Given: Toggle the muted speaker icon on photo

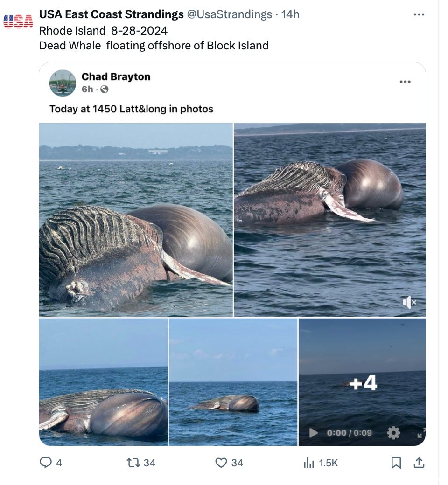Looking at the screenshot, I should 409,302.
